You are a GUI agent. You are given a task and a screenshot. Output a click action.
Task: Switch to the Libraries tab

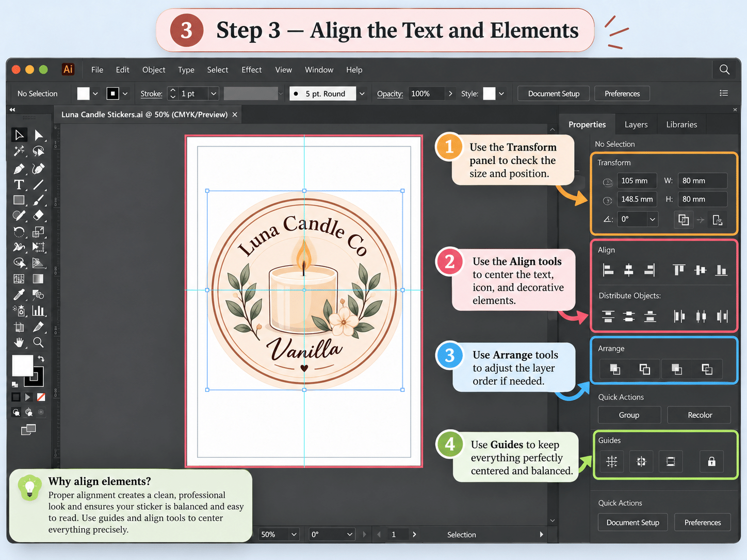tap(681, 124)
